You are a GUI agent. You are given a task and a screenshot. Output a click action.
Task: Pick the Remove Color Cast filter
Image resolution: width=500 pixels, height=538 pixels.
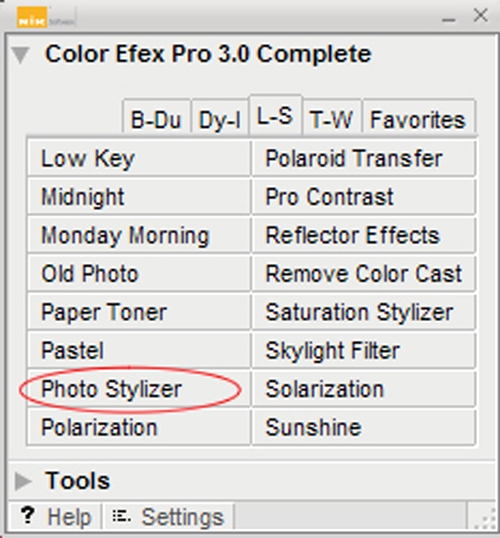coord(364,274)
